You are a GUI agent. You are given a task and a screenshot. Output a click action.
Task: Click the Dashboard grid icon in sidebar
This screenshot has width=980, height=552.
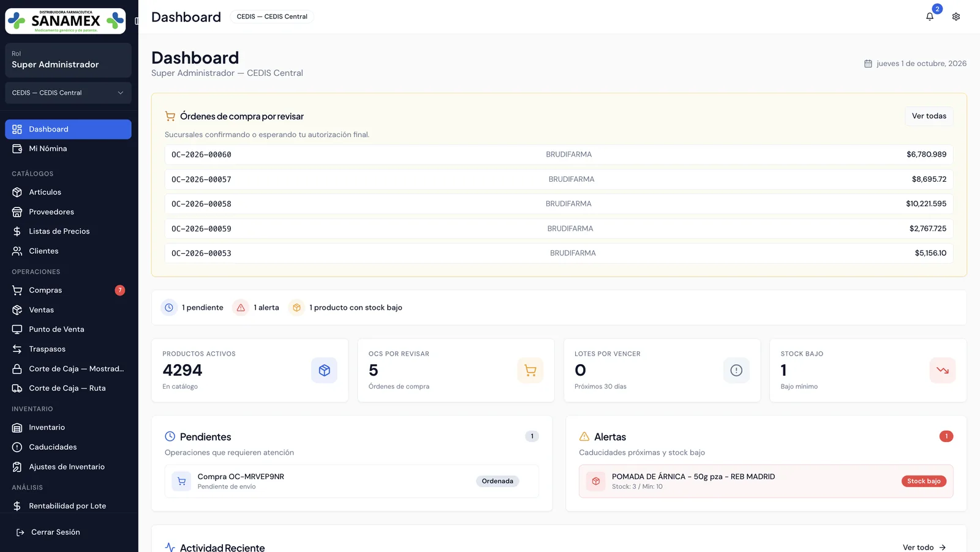[x=17, y=129]
